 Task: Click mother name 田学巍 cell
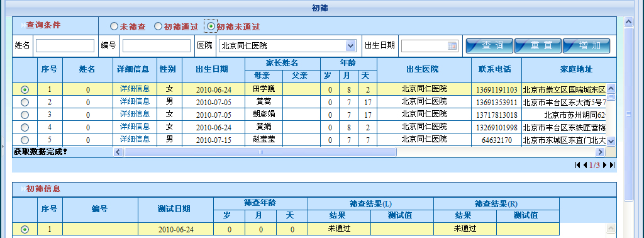[264, 89]
